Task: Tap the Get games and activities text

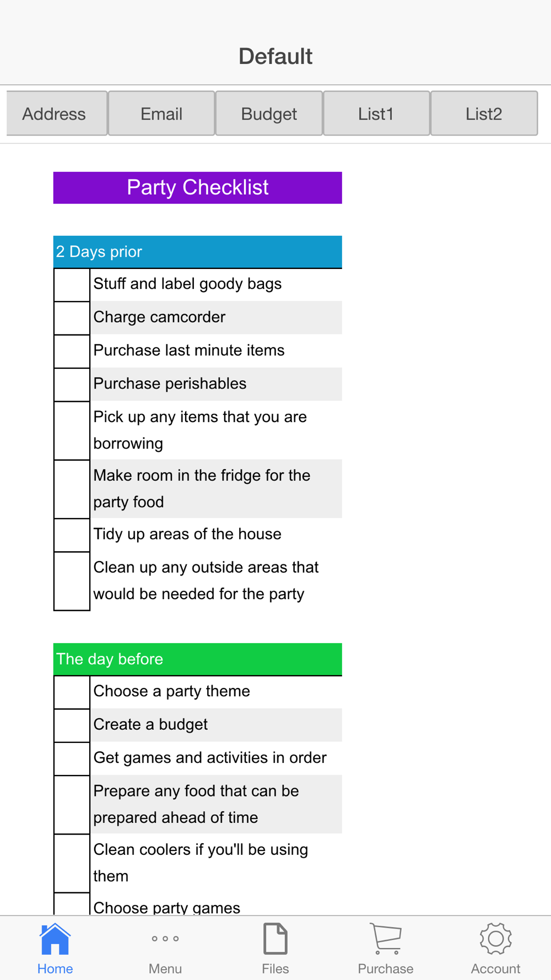Action: click(210, 758)
